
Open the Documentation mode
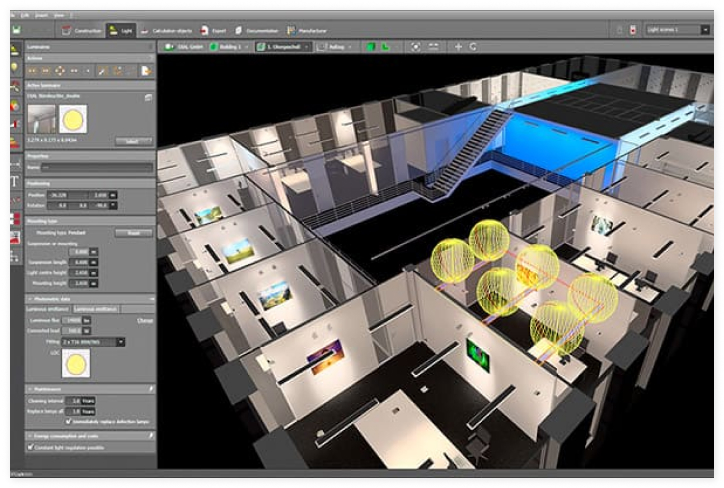[255, 30]
